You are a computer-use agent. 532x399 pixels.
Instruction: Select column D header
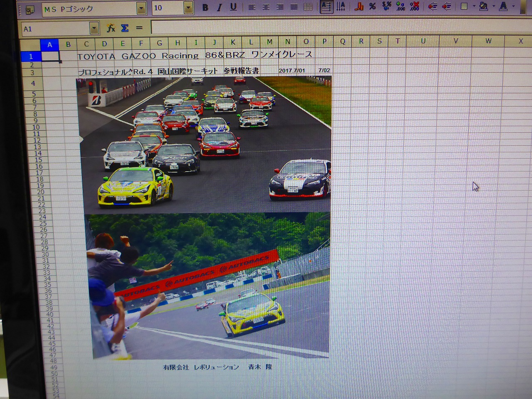(x=104, y=44)
